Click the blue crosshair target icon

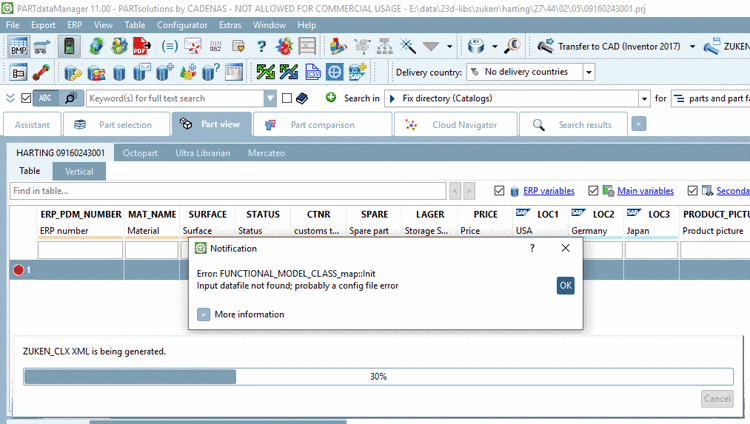click(334, 72)
